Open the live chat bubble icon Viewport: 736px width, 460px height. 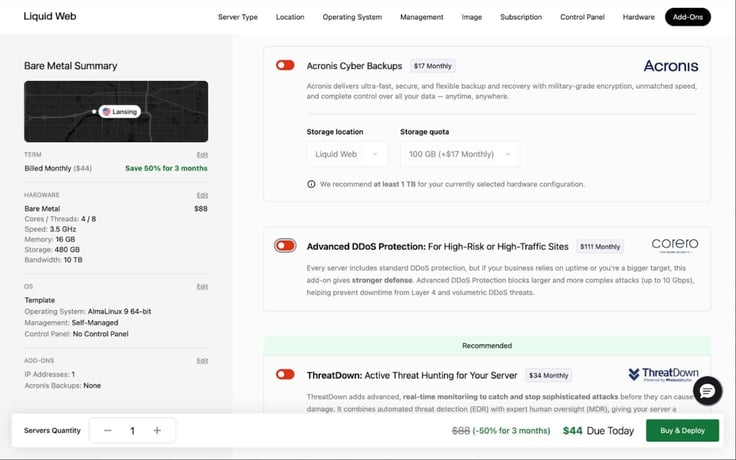click(x=707, y=391)
